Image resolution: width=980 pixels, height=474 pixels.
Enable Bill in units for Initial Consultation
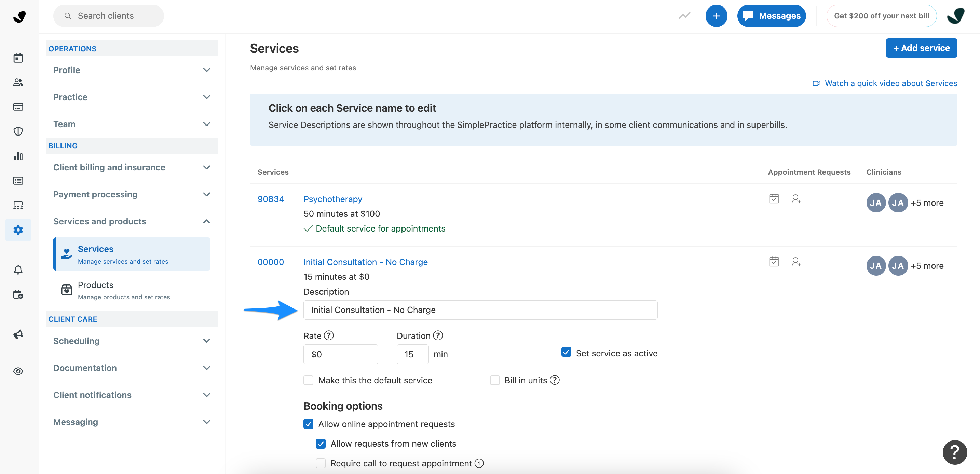pos(495,380)
